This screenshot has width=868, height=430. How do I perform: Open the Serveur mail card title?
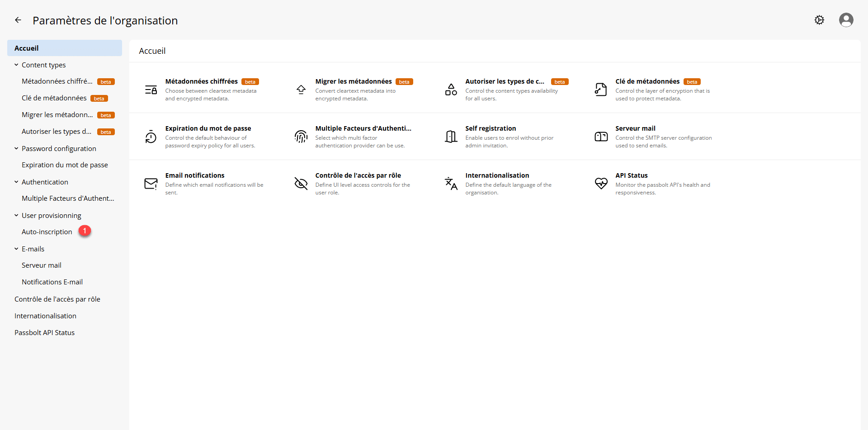click(x=635, y=128)
